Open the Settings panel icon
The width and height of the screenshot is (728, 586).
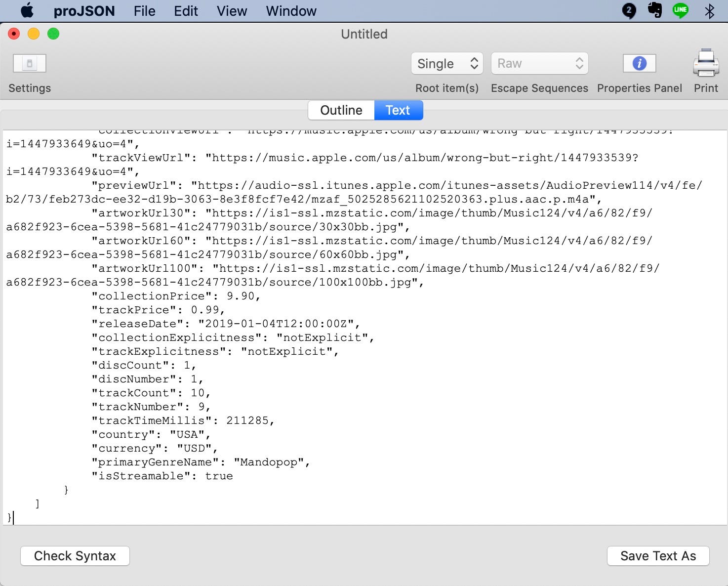point(29,63)
